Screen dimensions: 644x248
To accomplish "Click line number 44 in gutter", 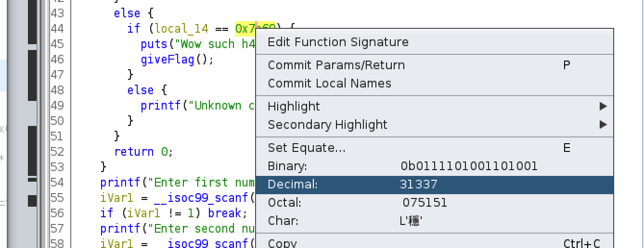I will point(57,29).
